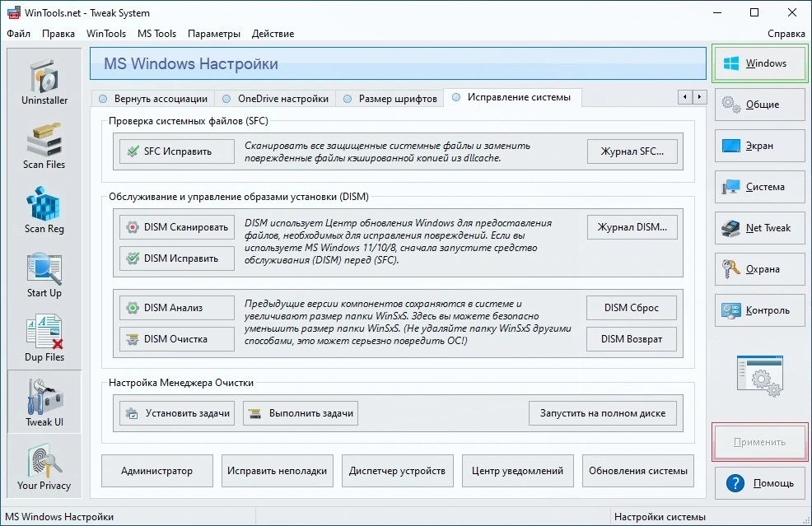812x526 pixels.
Task: Click Запустить на полном диске
Action: click(x=603, y=413)
